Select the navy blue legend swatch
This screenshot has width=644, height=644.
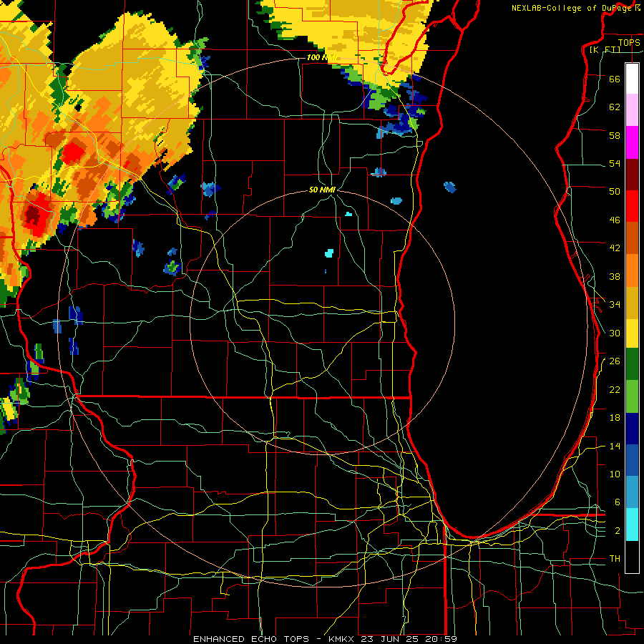click(632, 429)
